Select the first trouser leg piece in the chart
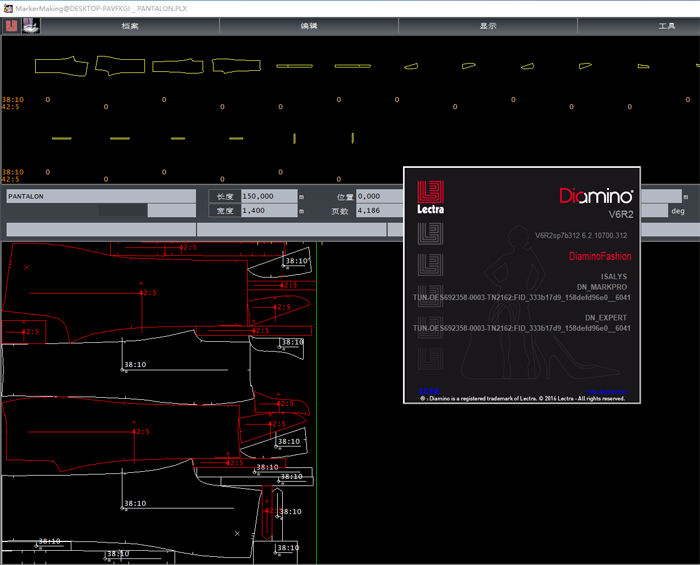This screenshot has height=565, width=700. [x=62, y=66]
